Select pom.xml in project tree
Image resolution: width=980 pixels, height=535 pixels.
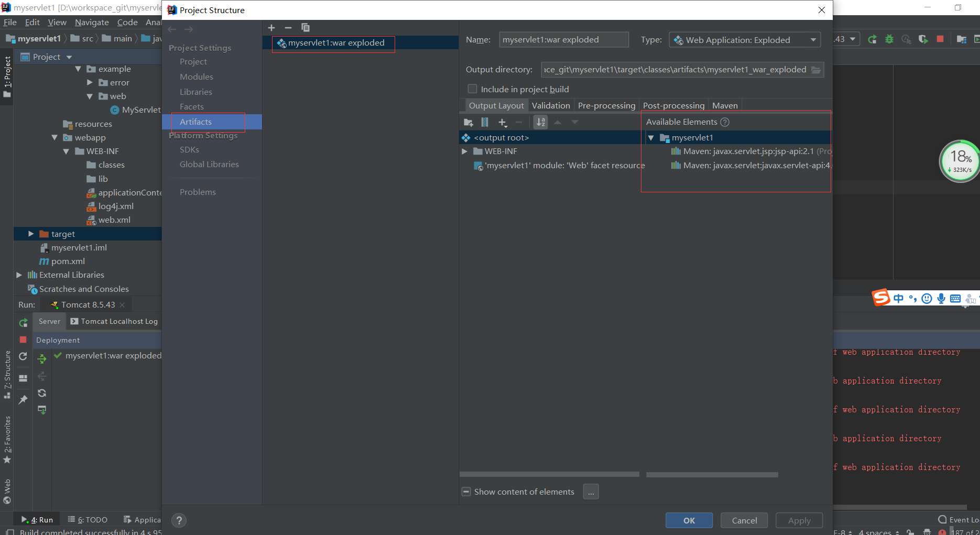[68, 261]
